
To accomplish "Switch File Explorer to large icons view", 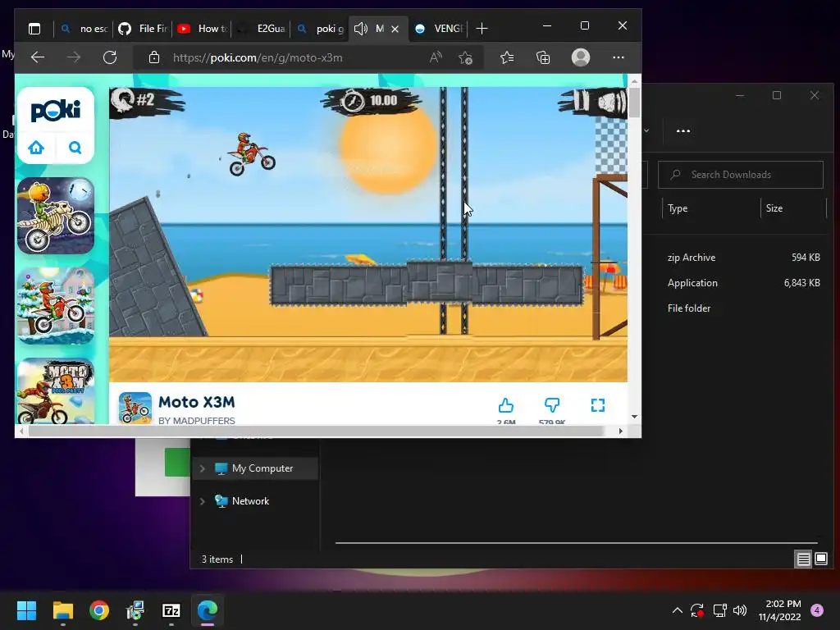I will [x=820, y=559].
